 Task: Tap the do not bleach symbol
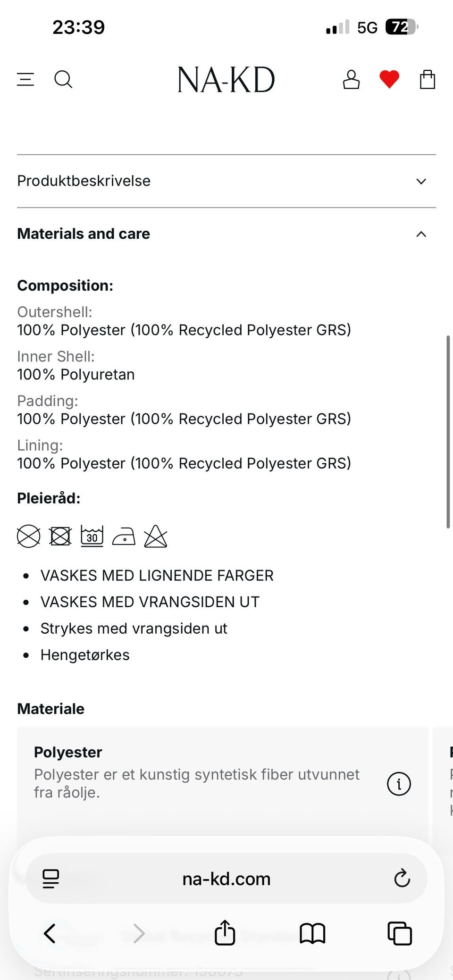(x=156, y=536)
